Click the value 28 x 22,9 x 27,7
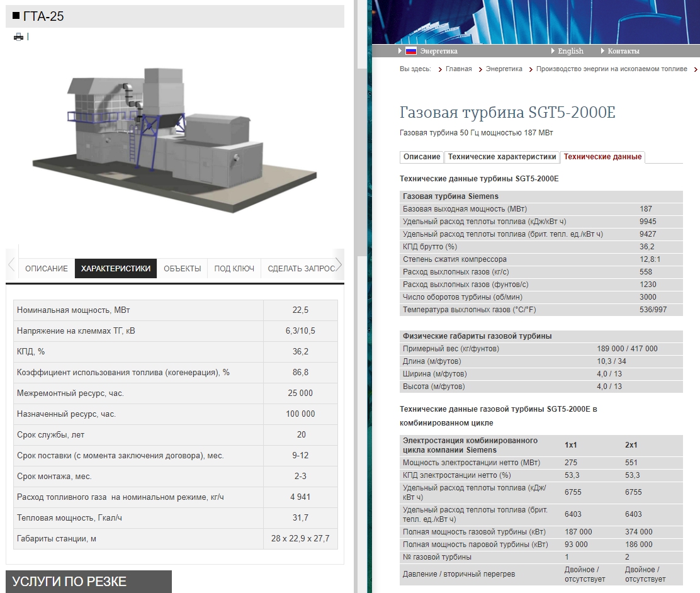 coord(300,538)
